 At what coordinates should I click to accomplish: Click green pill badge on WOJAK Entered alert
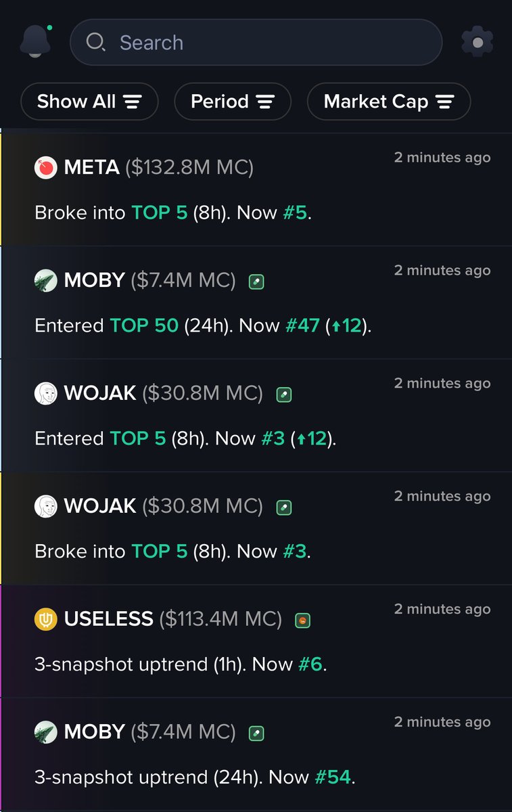(284, 394)
